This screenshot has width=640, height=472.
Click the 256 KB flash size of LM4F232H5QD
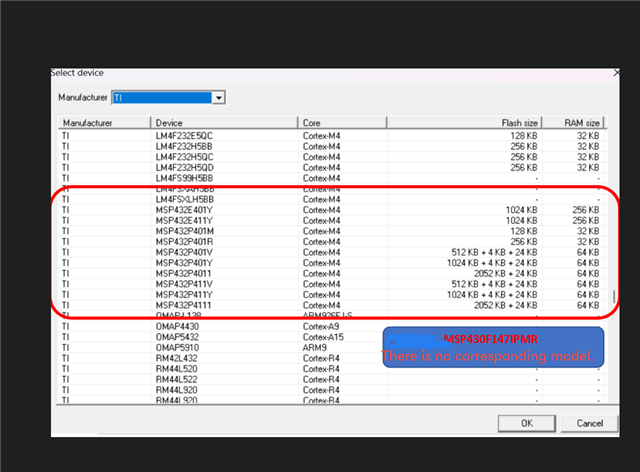[524, 168]
